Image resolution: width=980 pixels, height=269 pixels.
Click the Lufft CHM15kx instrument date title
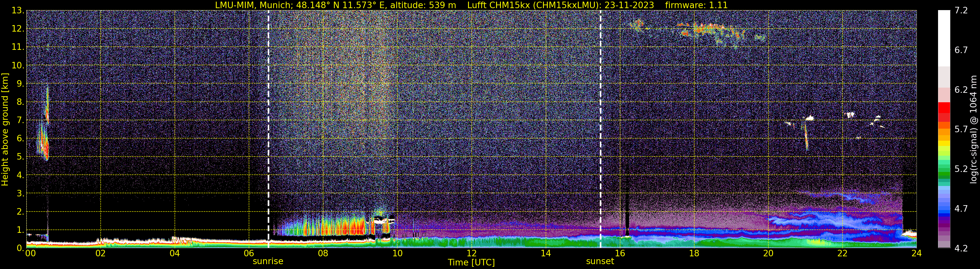point(560,5)
